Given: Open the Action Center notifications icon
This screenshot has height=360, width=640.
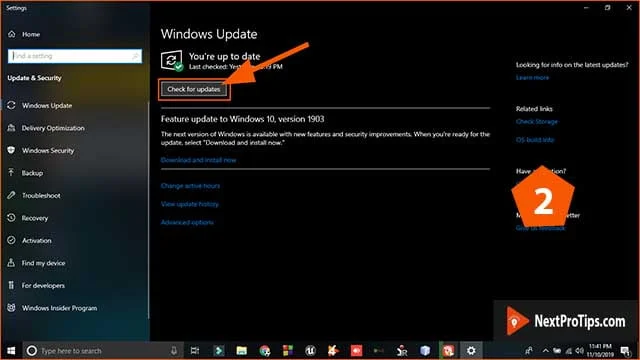Looking at the screenshot, I should pyautogui.click(x=625, y=351).
